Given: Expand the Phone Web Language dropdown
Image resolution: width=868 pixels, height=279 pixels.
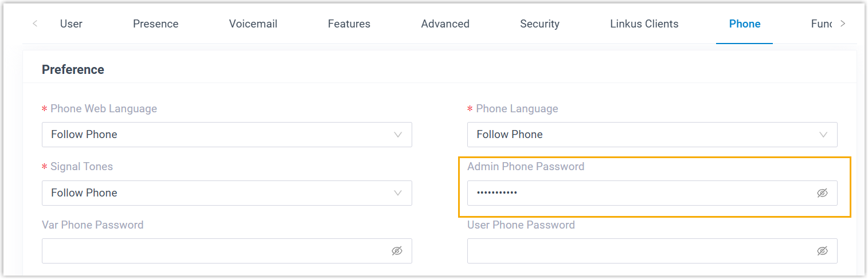Looking at the screenshot, I should pyautogui.click(x=226, y=135).
